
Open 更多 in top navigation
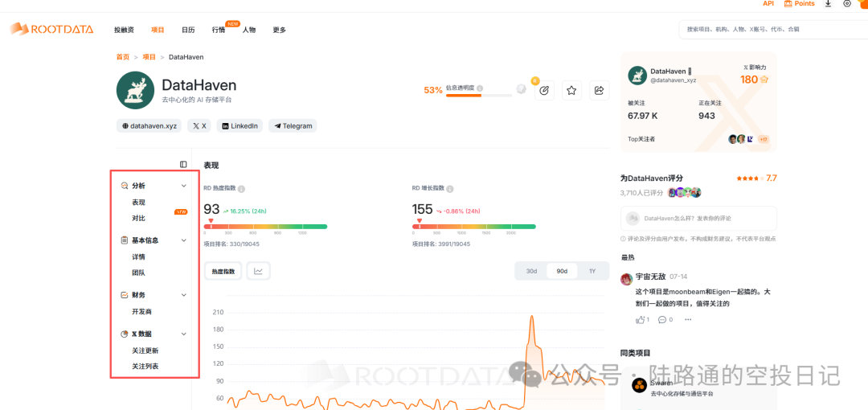point(280,30)
